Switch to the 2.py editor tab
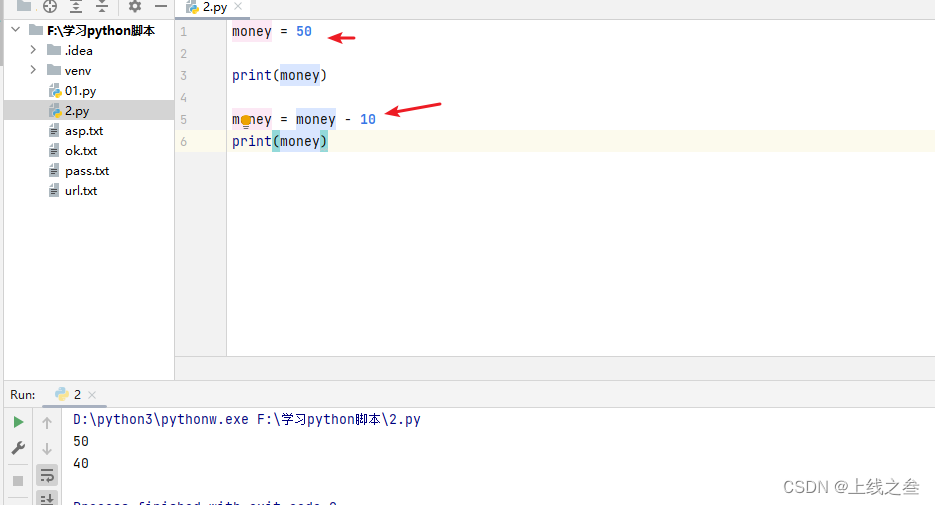 [x=214, y=7]
